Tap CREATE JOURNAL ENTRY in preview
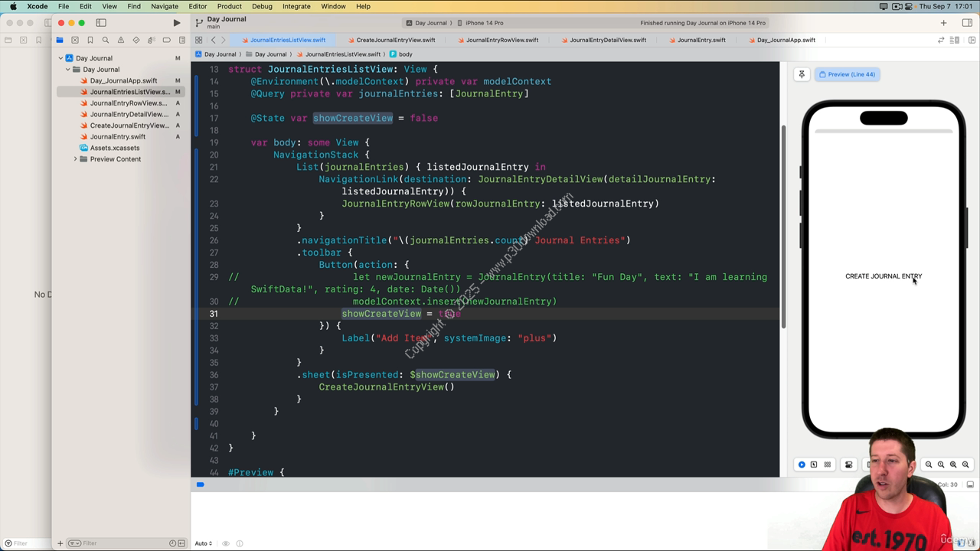This screenshot has height=551, width=980. [x=884, y=276]
